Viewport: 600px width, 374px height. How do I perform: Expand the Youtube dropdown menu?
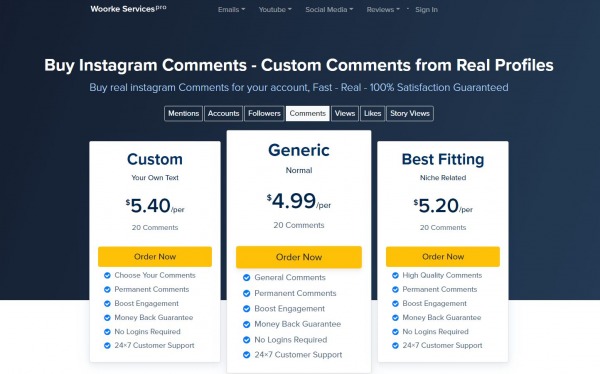point(275,10)
